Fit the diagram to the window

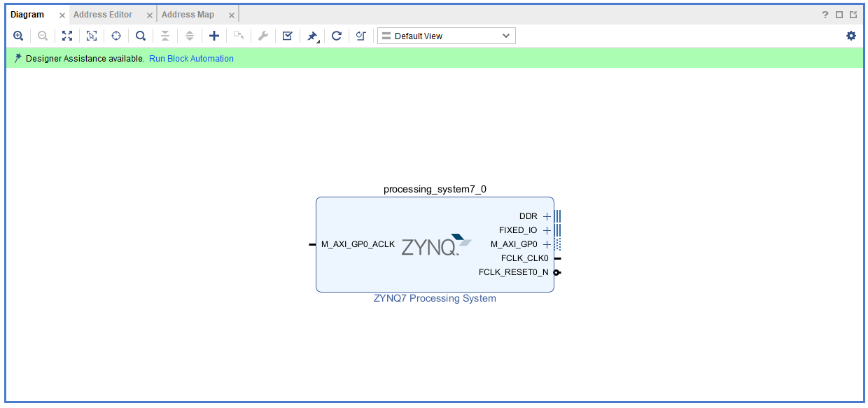point(67,36)
